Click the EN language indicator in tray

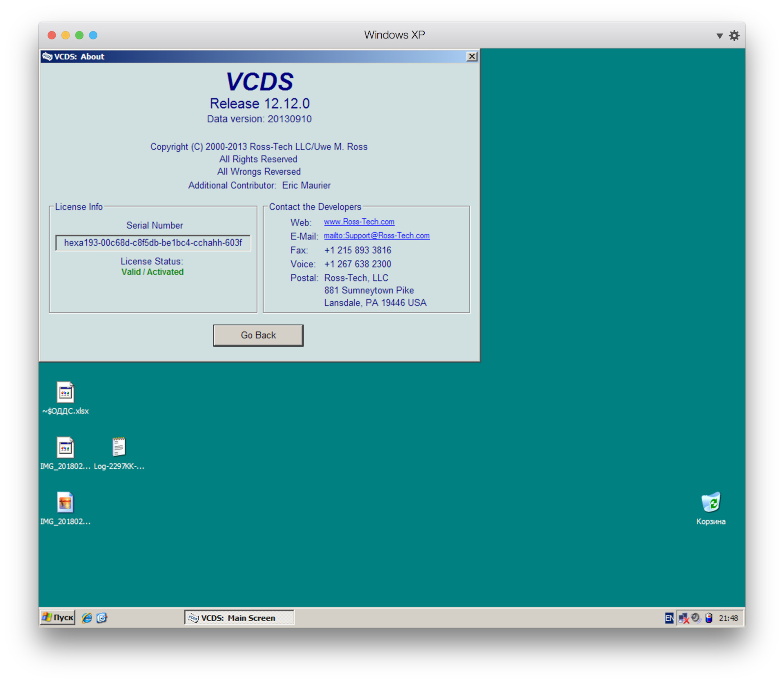pos(669,618)
